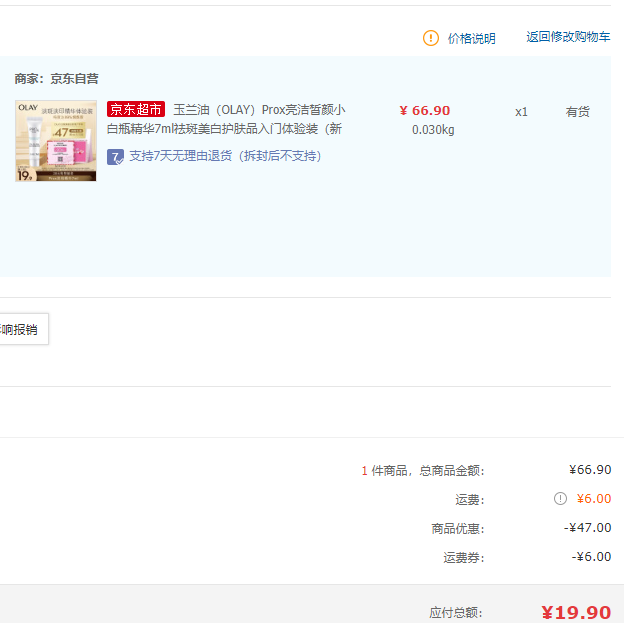Click the shipping fee info icon beside ¥6.00
624x623 pixels.
click(x=560, y=498)
